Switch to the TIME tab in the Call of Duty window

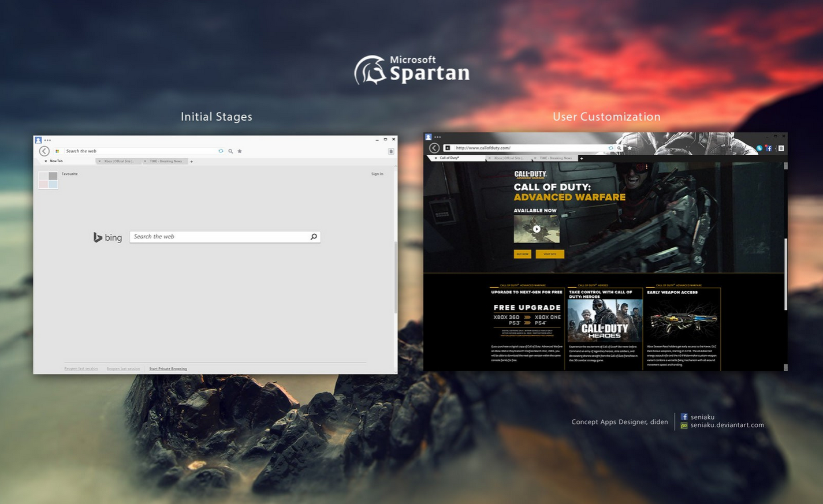(x=556, y=158)
